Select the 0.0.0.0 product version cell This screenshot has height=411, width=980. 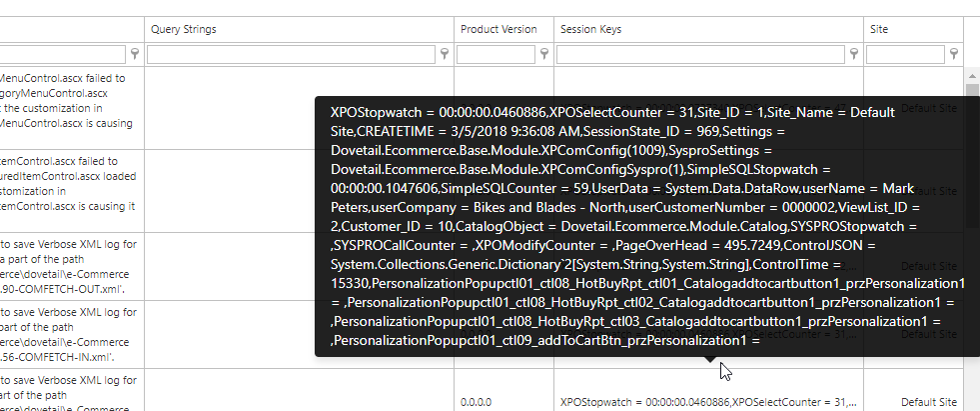503,390
